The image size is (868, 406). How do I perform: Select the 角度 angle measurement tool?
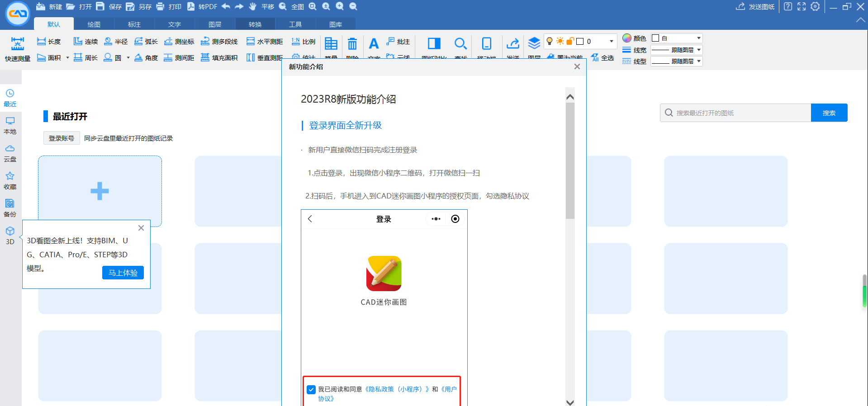click(138, 57)
